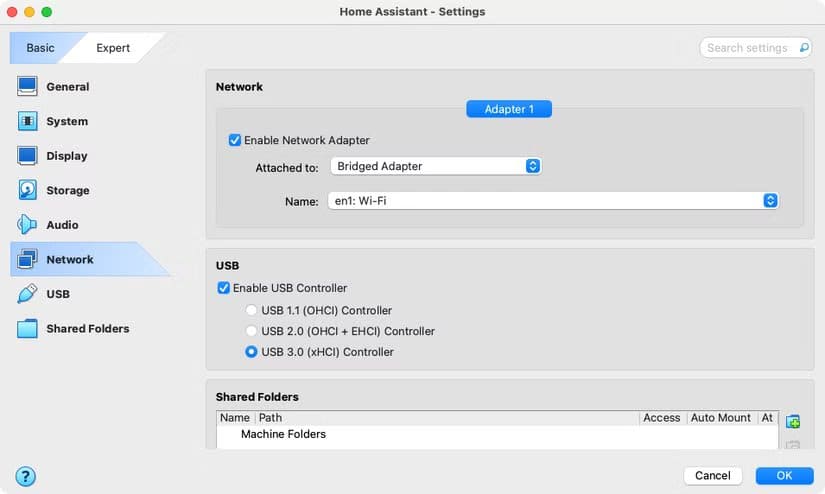825x494 pixels.
Task: Choose USB 2.0 (OHCI + EHCI) Controller
Action: (x=252, y=331)
